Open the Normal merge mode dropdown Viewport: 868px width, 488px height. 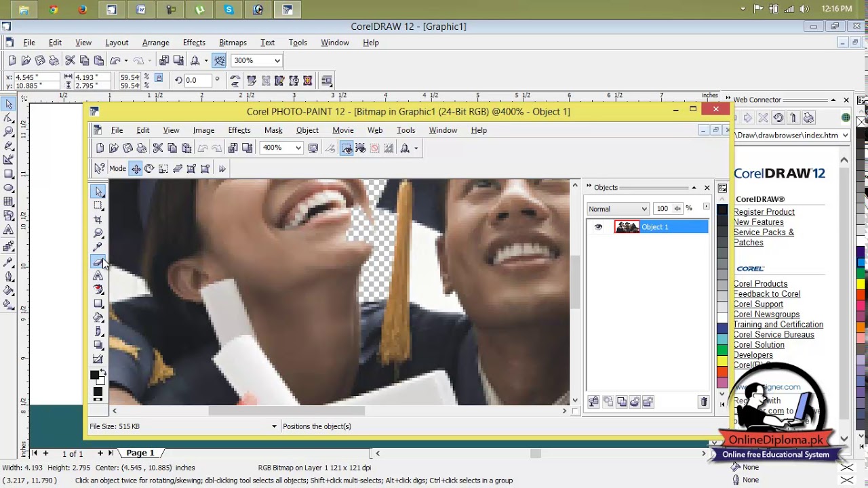644,209
